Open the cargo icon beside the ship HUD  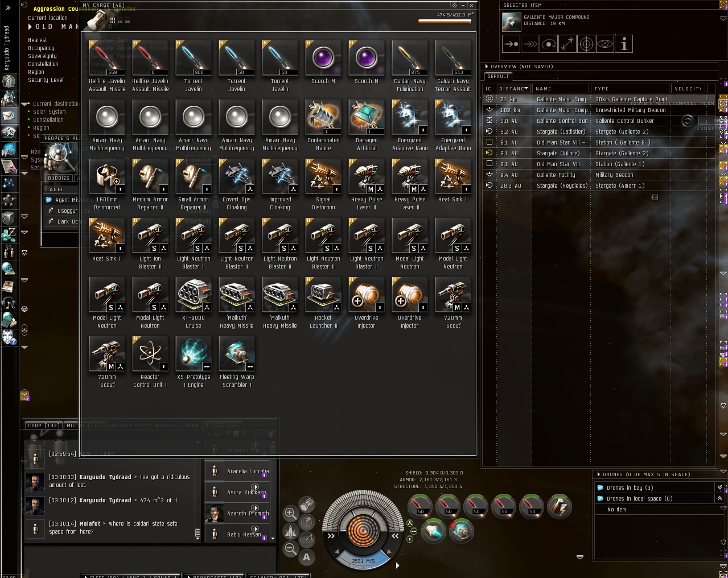(307, 505)
